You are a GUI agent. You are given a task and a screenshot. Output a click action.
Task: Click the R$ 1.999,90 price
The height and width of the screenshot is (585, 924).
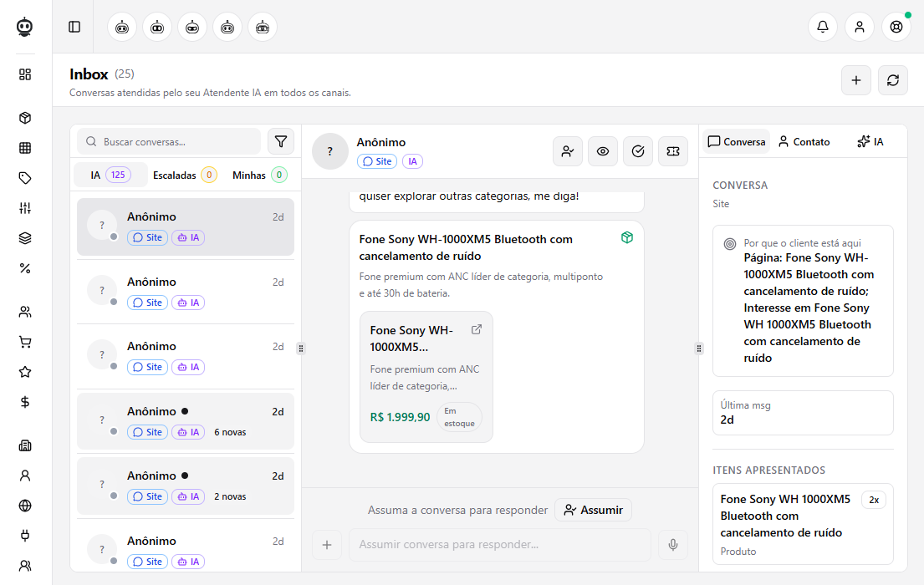401,417
